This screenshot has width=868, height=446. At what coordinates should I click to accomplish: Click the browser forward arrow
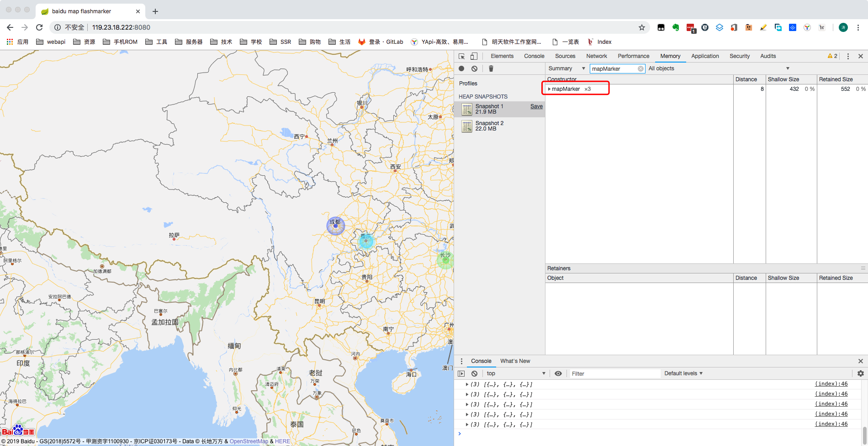pos(25,27)
